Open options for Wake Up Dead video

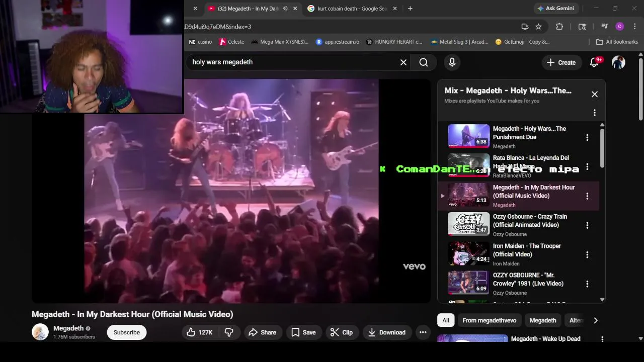pos(602,339)
